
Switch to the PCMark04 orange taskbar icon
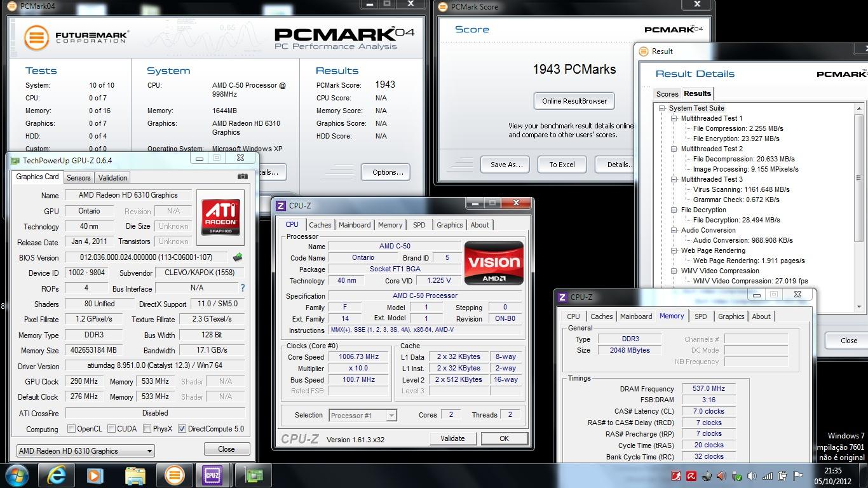click(174, 475)
